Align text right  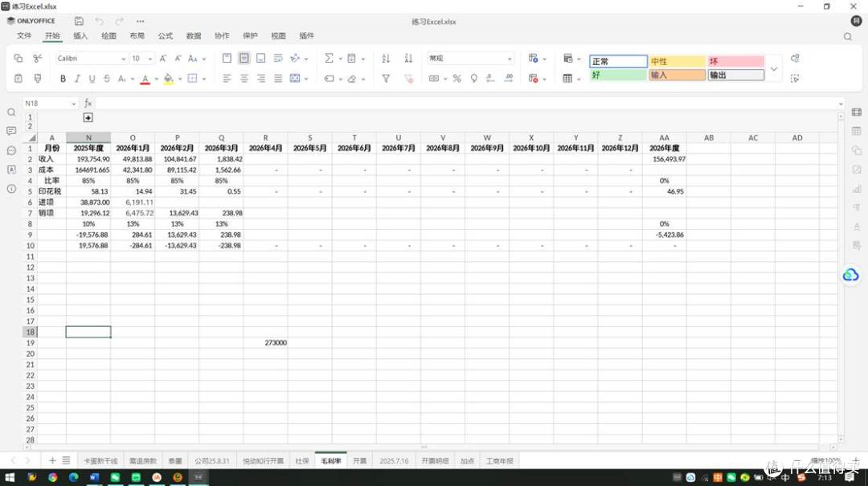(260, 79)
